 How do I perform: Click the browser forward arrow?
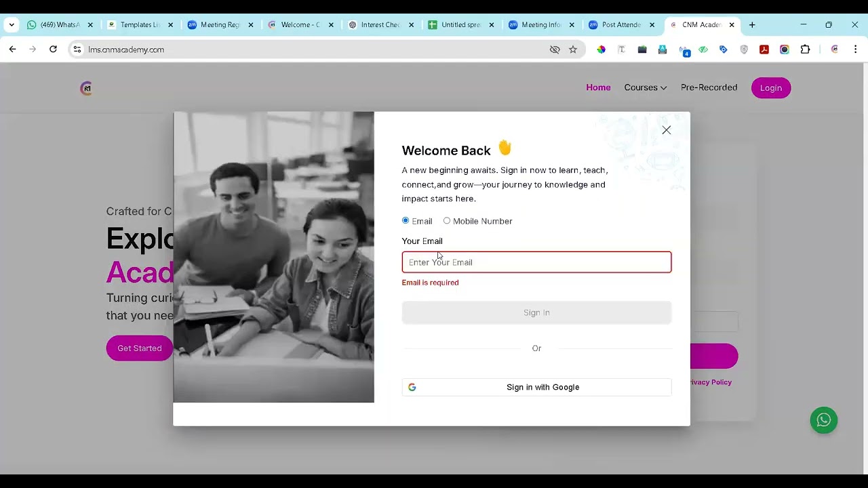click(x=33, y=49)
